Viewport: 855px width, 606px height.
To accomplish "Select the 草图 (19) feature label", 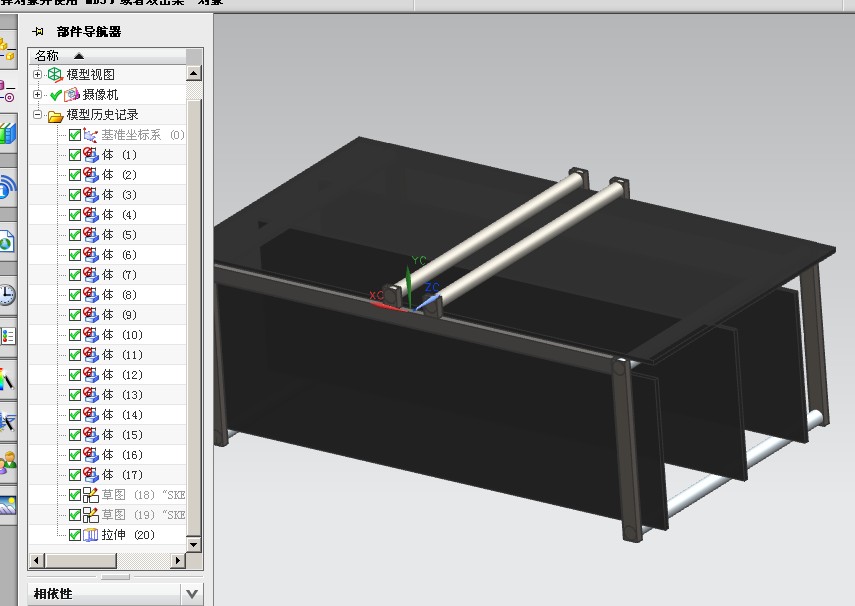I will [143, 515].
